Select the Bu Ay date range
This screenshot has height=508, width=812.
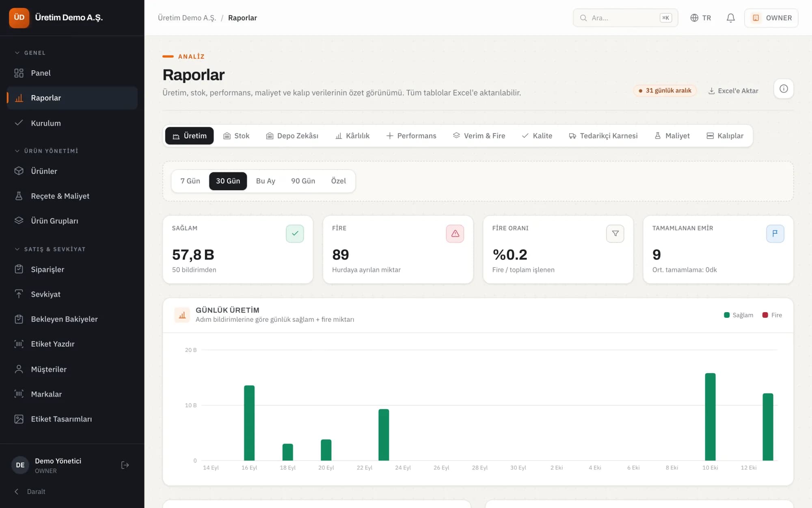266,181
